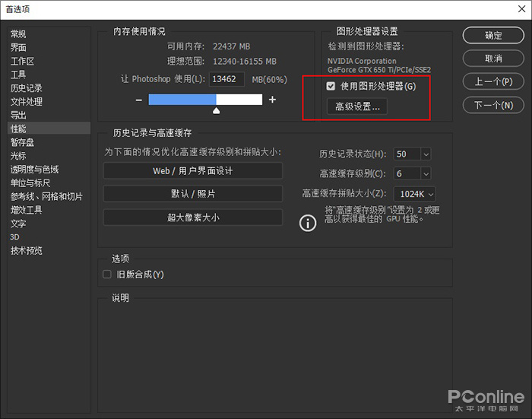Viewport: 532px width, 419px height.
Task: Close the 首选项 dialog with X
Action: coord(522,9)
